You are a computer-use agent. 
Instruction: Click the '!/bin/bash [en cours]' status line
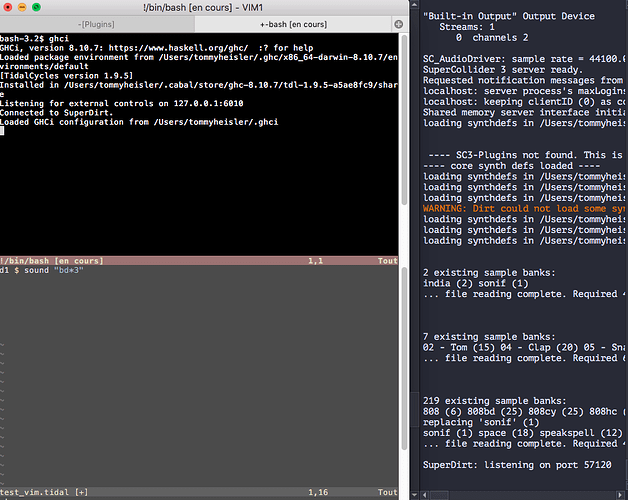[x=199, y=261]
